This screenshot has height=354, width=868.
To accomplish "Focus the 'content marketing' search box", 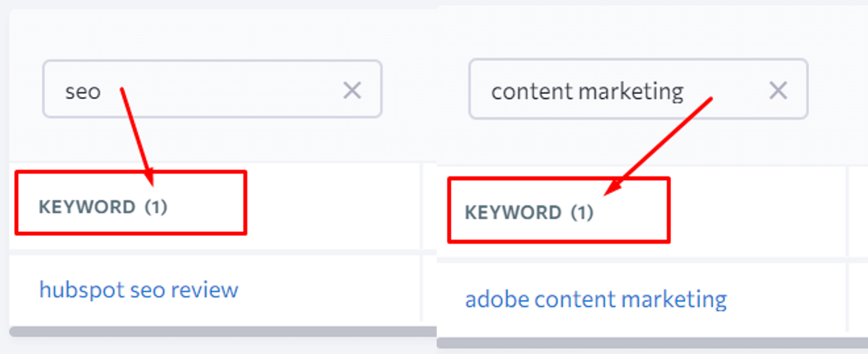I will coord(638,89).
